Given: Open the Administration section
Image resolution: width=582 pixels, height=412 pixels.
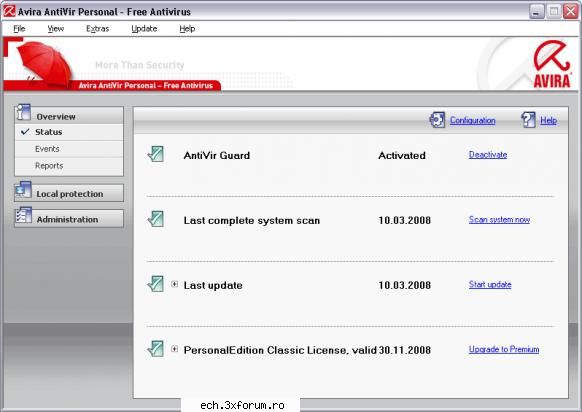Looking at the screenshot, I should pos(69,219).
